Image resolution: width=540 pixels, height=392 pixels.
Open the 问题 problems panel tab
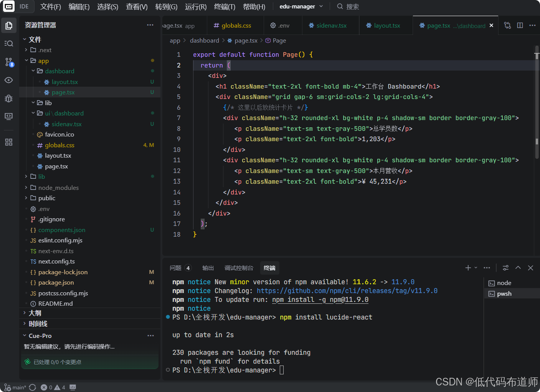180,268
